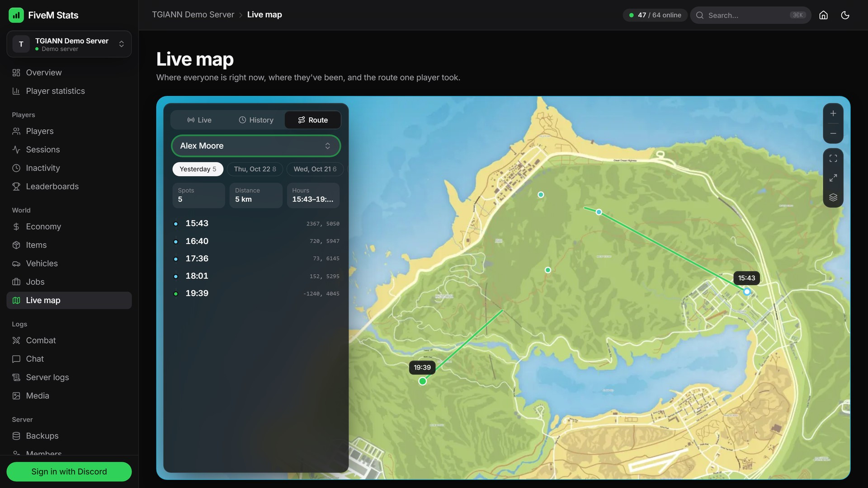
Task: Open the Leaderboards page
Action: click(x=69, y=187)
